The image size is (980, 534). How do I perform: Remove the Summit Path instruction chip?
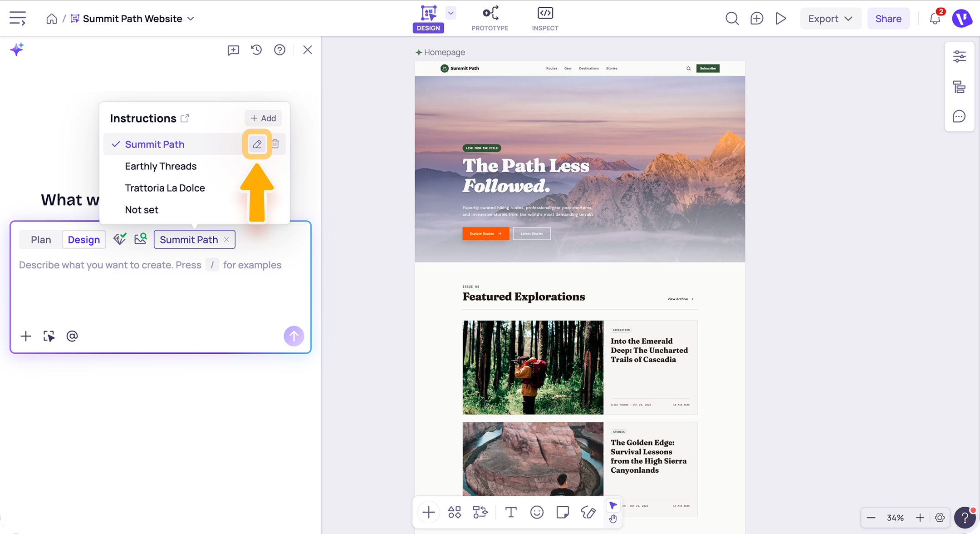[x=226, y=239]
